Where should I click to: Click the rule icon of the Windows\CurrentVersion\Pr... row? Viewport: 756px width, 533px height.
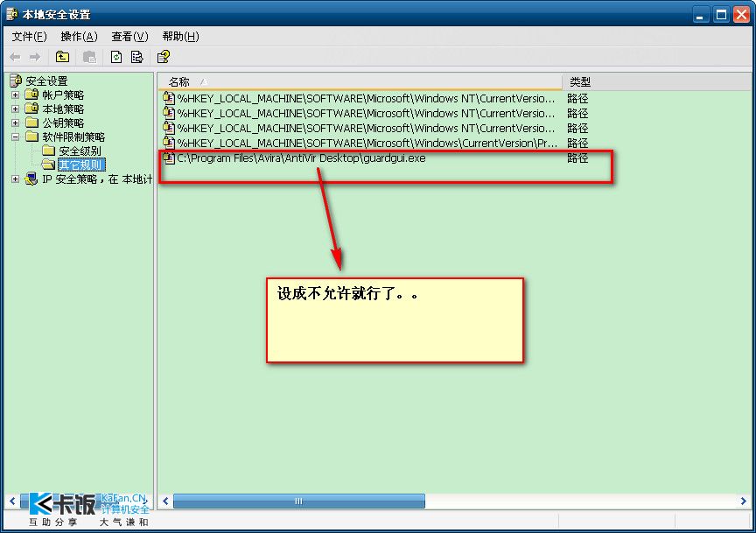click(169, 143)
